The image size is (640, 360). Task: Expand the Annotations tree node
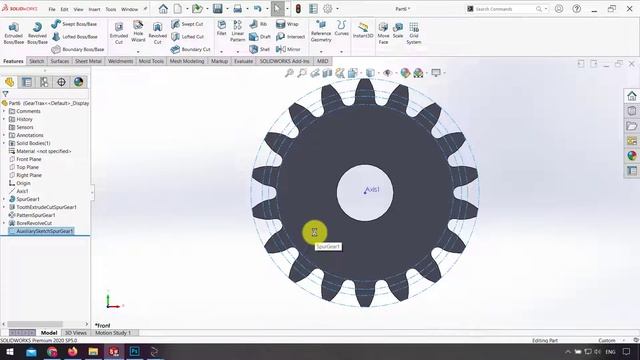pyautogui.click(x=4, y=135)
